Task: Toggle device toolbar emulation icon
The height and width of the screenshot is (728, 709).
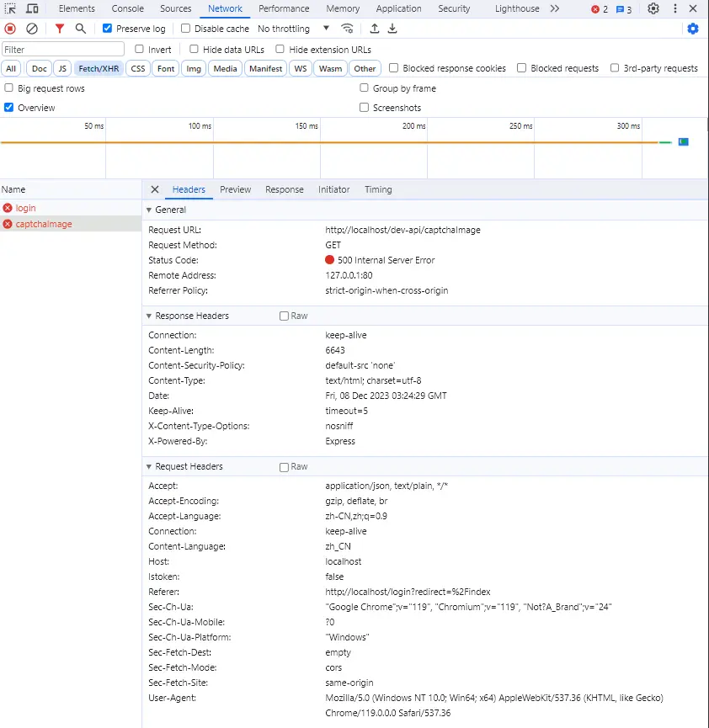Action: pyautogui.click(x=32, y=8)
